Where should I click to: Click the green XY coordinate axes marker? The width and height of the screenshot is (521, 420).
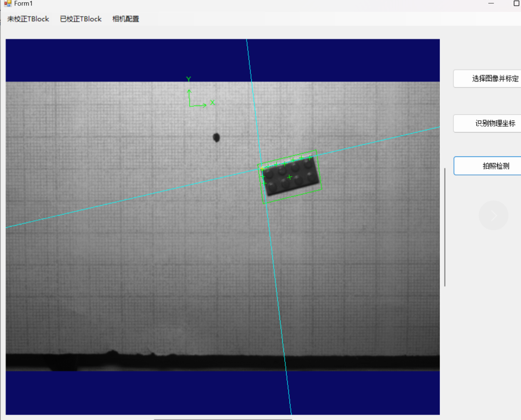[x=200, y=92]
